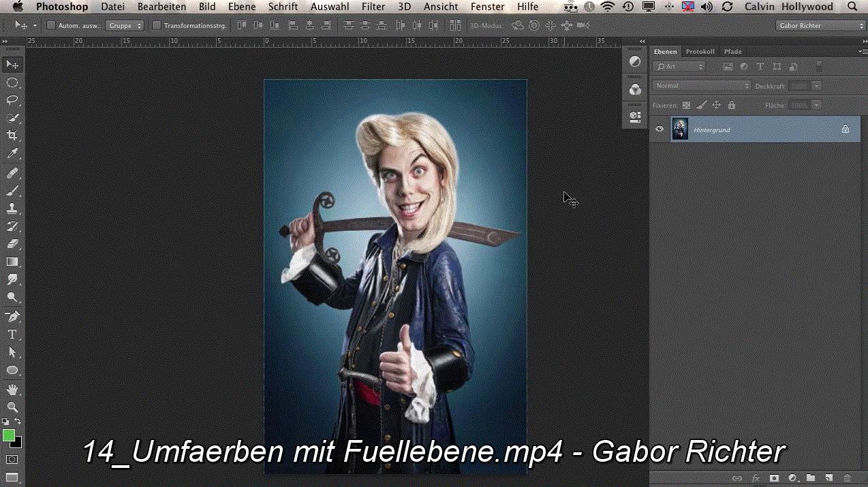
Task: Swap foreground and background colors
Action: pyautogui.click(x=18, y=422)
